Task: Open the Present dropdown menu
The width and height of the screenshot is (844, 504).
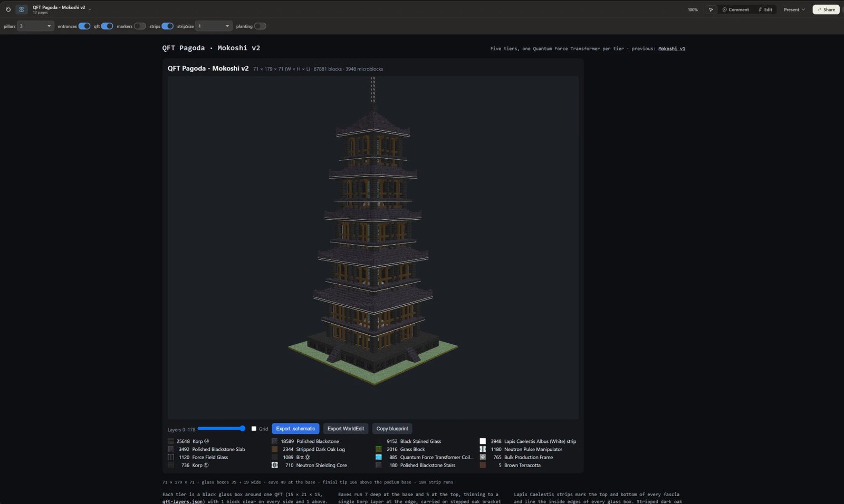Action: point(794,9)
